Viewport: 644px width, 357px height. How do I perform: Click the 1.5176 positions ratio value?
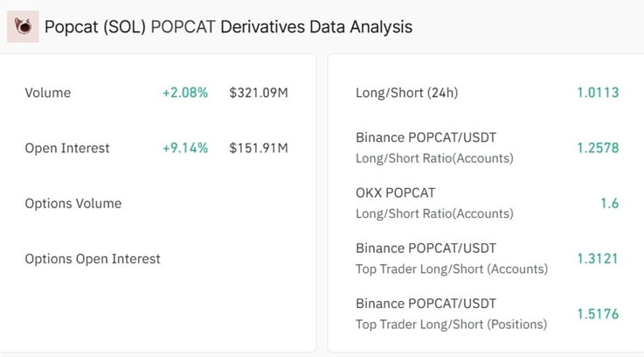click(598, 314)
